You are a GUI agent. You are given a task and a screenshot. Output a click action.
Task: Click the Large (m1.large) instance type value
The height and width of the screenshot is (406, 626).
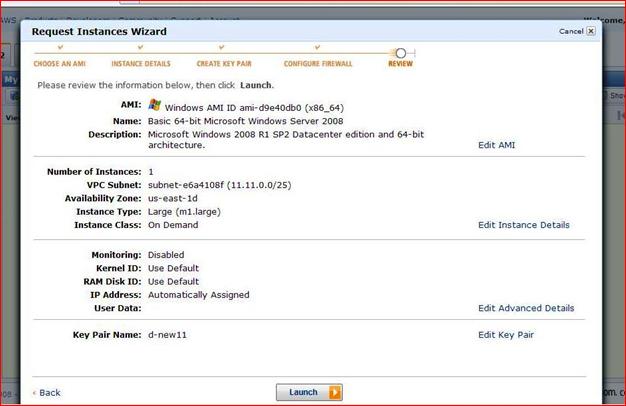[x=184, y=212]
